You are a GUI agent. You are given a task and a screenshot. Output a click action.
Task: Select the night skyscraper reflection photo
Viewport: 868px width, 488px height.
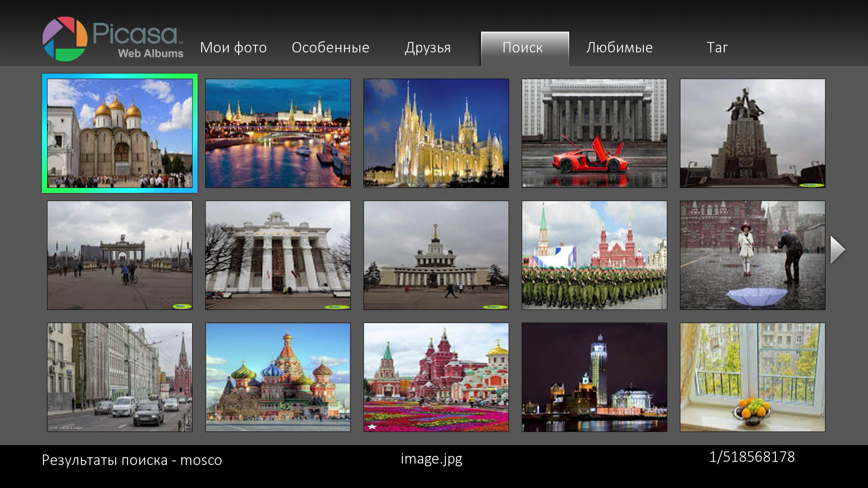tap(594, 377)
